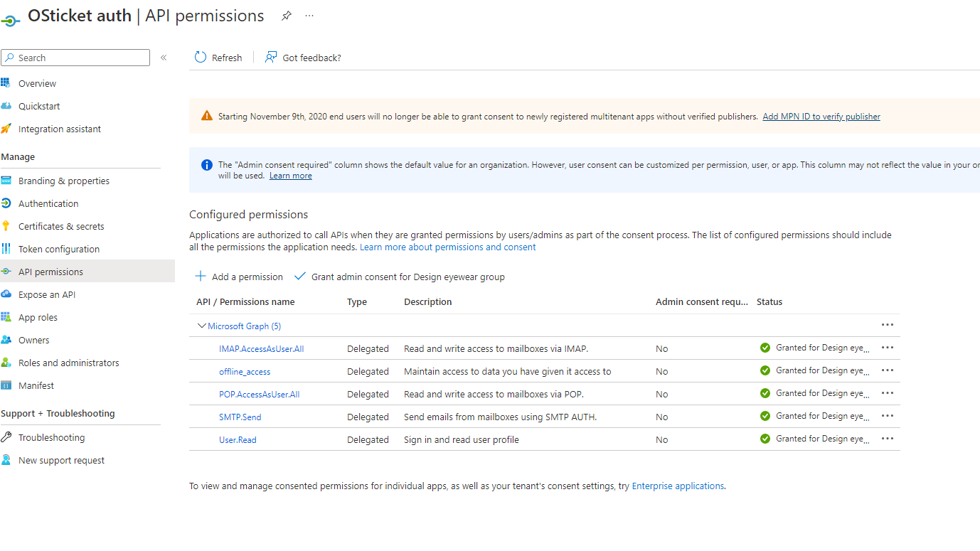The image size is (980, 551).
Task: Open the ellipsis menu for the User.Read row
Action: click(887, 439)
